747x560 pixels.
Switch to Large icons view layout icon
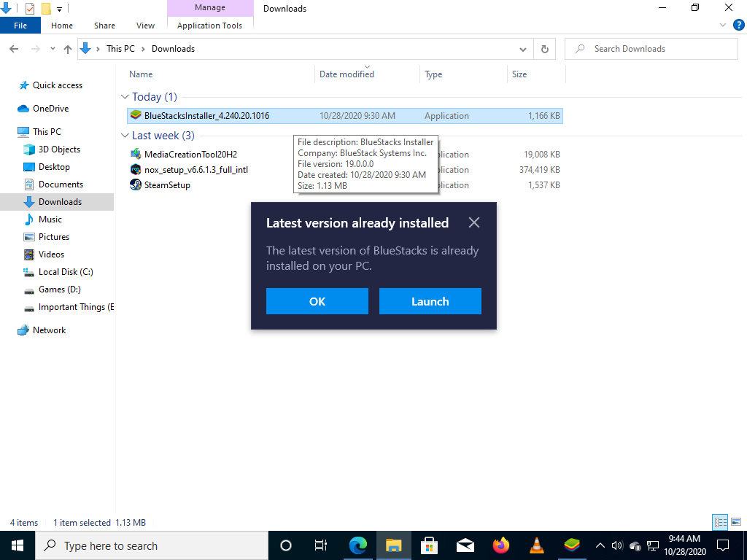(x=736, y=522)
